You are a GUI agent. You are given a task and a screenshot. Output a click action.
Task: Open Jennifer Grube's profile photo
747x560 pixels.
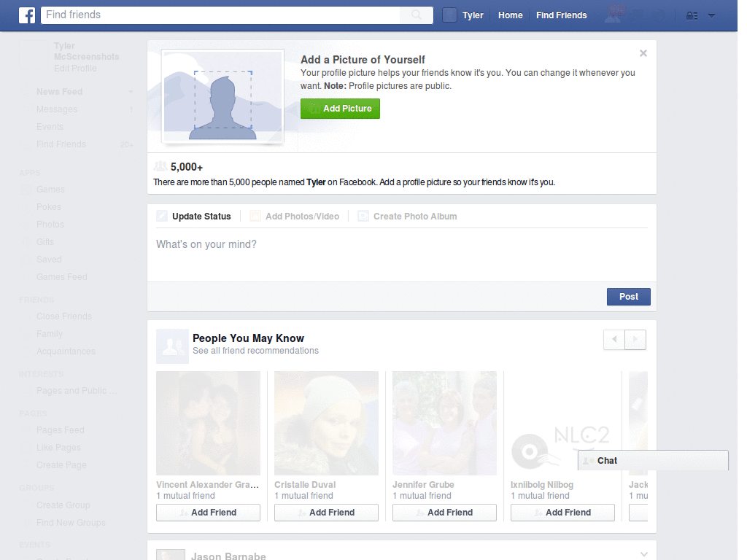click(x=444, y=424)
